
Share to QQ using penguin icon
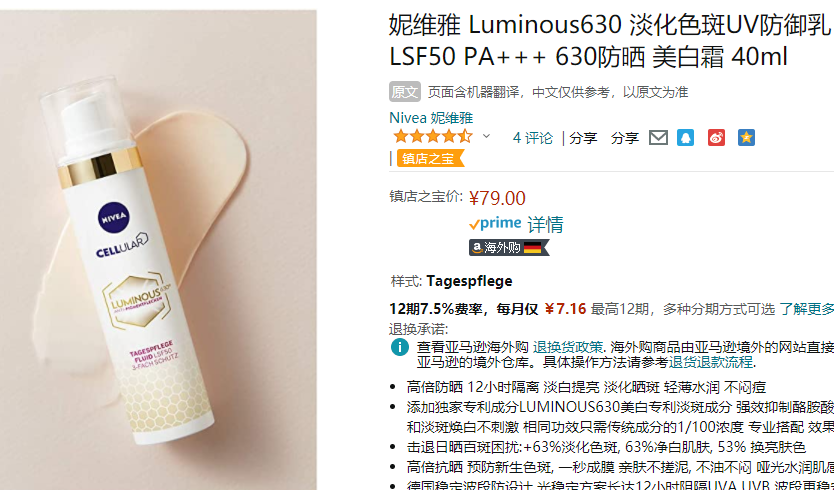[686, 138]
